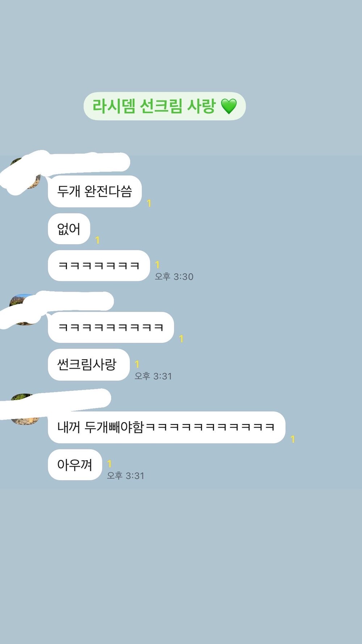The width and height of the screenshot is (362, 644).
Task: Tap unread count next to 두개 완전다씀
Action: coord(149,203)
